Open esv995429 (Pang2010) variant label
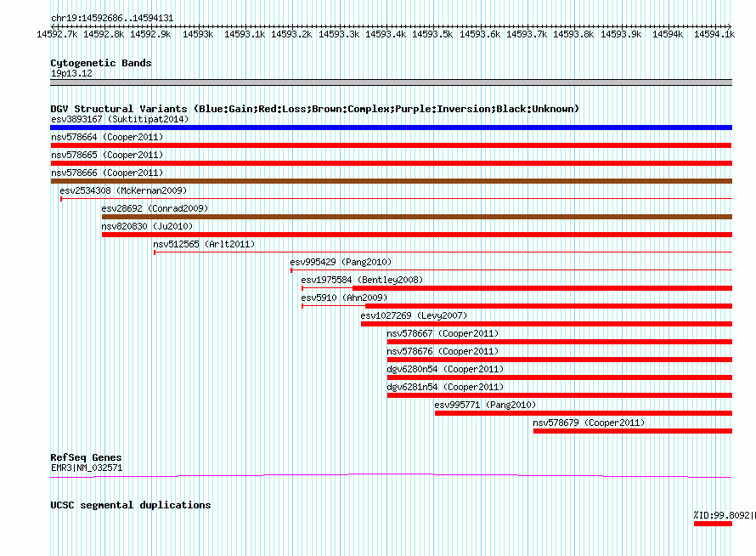The height and width of the screenshot is (556, 756). pyautogui.click(x=341, y=262)
